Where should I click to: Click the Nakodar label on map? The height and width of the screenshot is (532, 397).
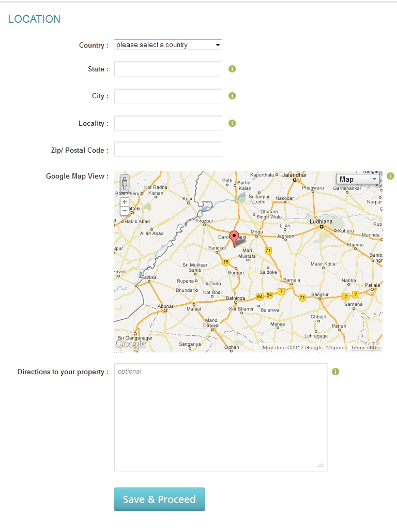point(285,198)
